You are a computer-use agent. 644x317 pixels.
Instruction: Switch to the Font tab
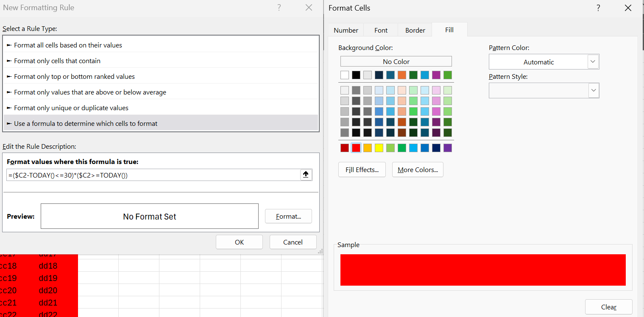tap(381, 30)
